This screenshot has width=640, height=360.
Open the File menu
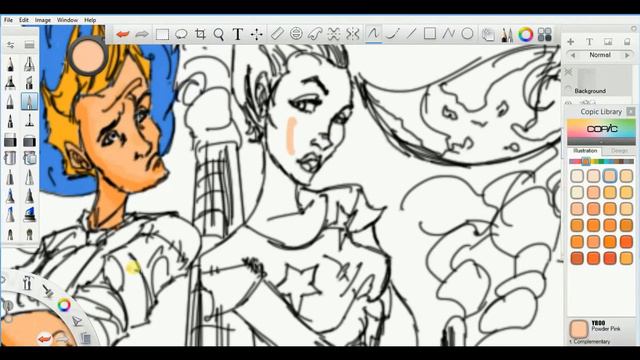point(9,20)
